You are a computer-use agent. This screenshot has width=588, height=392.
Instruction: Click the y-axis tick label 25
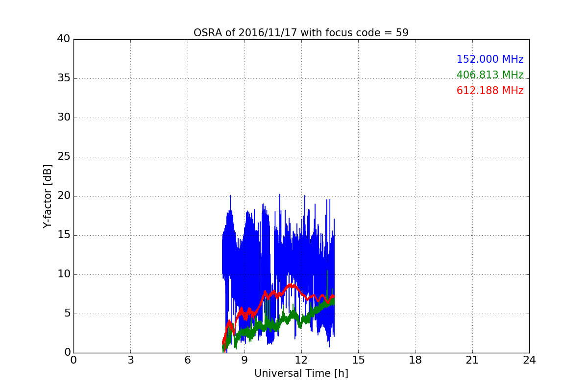pos(64,157)
